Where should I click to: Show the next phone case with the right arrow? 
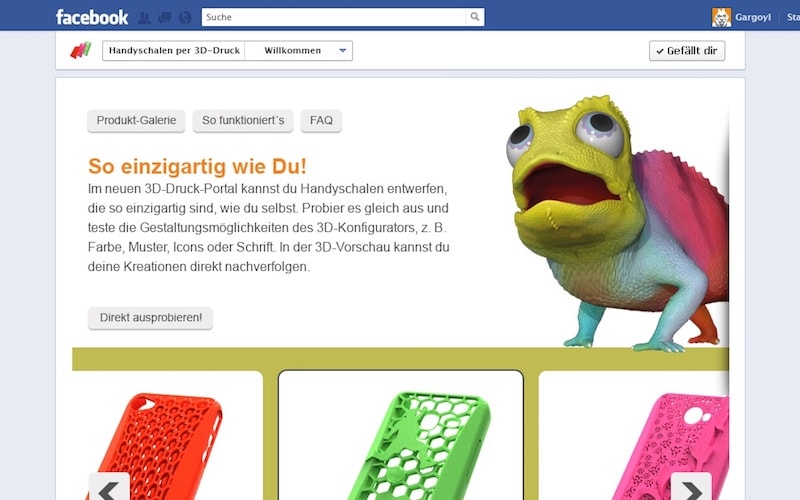click(691, 489)
